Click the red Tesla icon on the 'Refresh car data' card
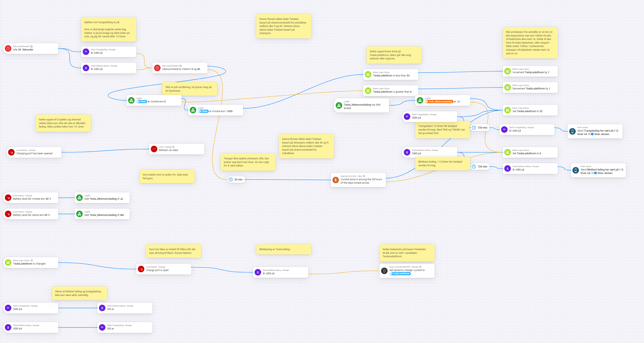The height and width of the screenshot is (343, 644). click(154, 149)
